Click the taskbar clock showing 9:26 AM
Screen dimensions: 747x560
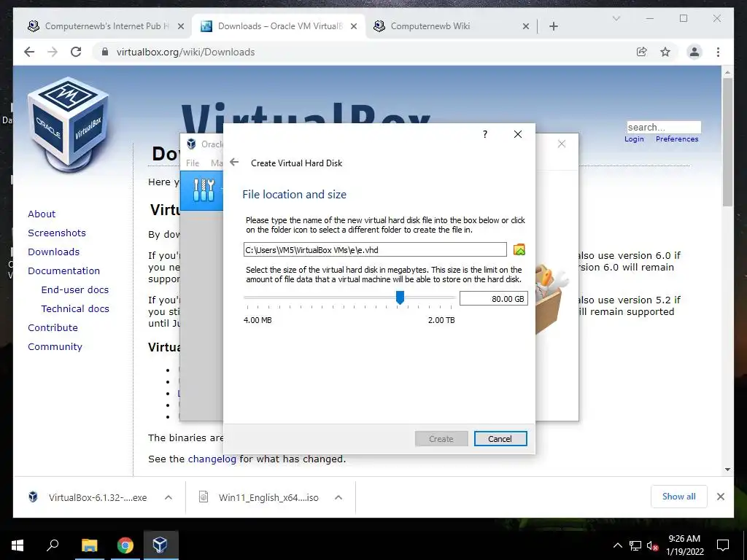coord(684,545)
